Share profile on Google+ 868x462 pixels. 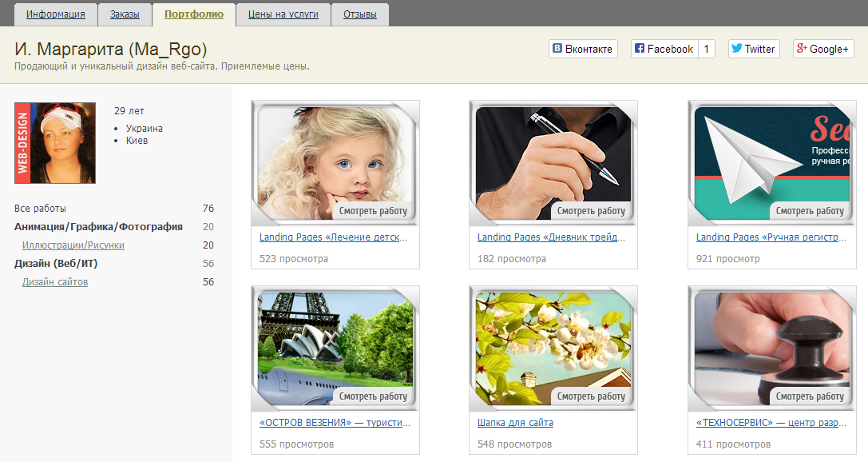coord(822,49)
